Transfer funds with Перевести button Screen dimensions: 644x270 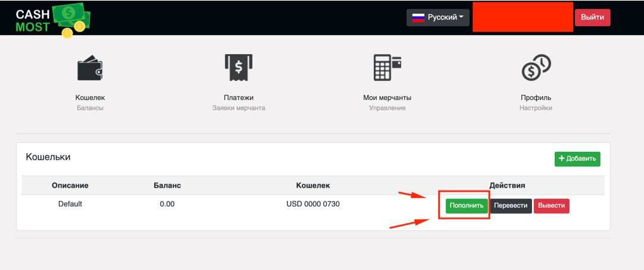[x=511, y=206]
